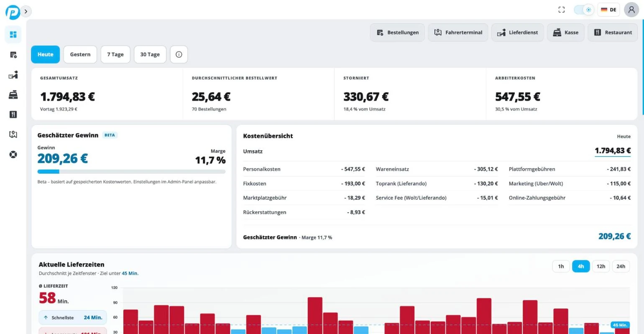Open the support lifebuoy icon in sidebar
The height and width of the screenshot is (334, 644).
pos(13,154)
